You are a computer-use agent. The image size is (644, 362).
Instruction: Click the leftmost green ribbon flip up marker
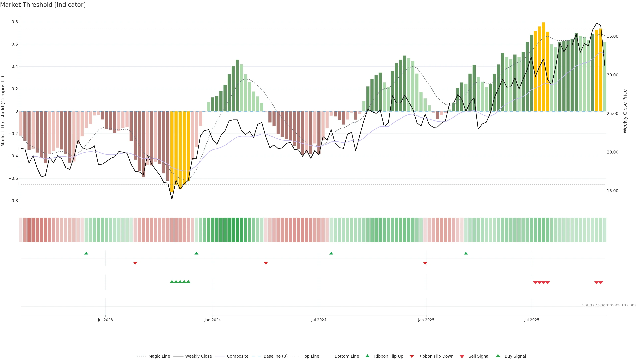[x=86, y=253]
